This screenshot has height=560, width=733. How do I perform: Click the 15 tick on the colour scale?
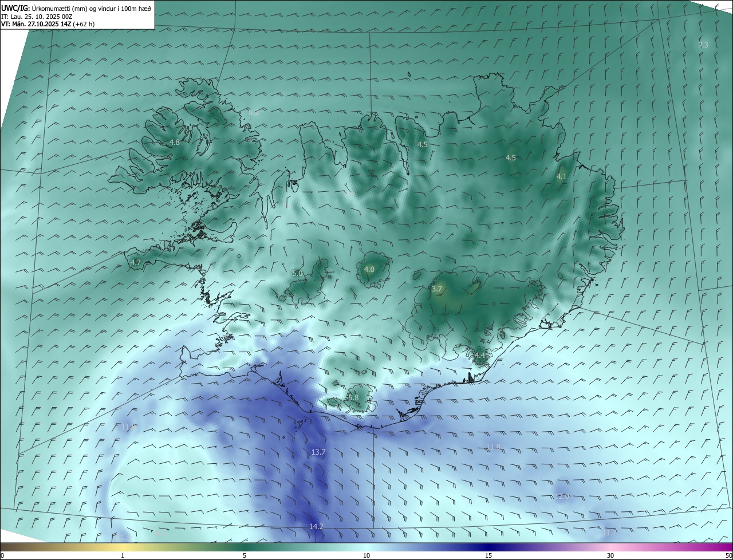click(488, 555)
